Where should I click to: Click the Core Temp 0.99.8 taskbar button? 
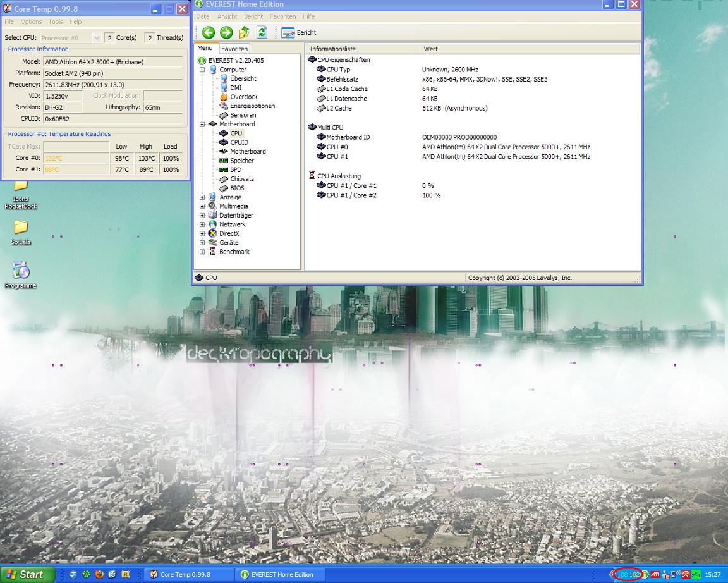click(x=188, y=575)
